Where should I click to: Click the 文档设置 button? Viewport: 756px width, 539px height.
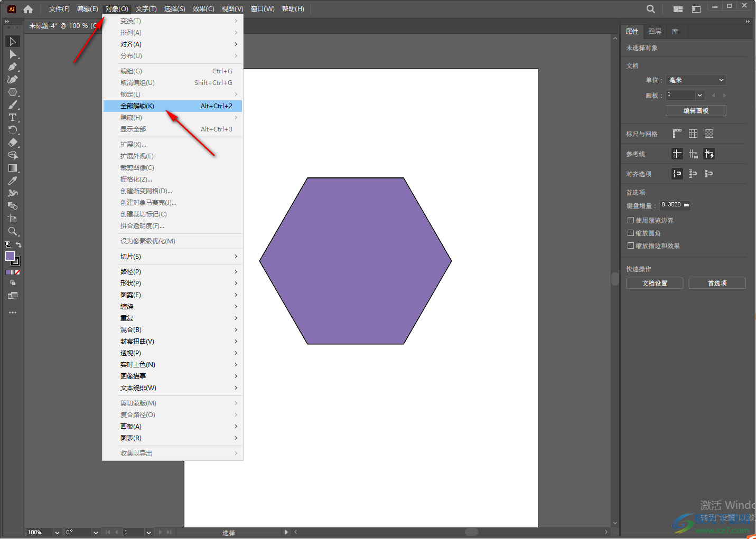(x=655, y=283)
